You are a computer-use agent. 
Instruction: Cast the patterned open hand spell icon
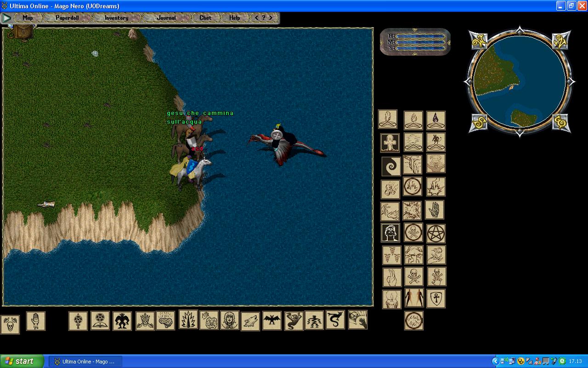click(x=434, y=210)
